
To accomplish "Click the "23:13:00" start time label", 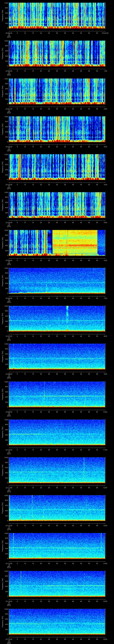I will click(x=9, y=563).
